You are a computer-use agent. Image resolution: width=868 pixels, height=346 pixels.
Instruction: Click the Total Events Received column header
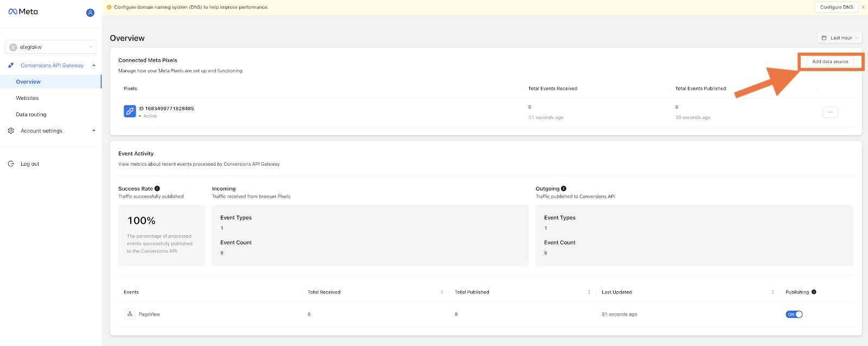[553, 89]
